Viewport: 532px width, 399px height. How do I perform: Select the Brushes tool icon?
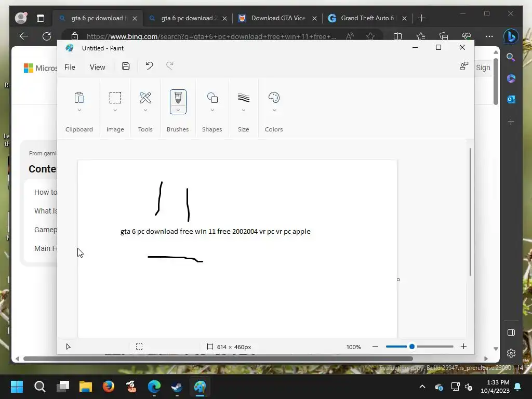coord(178,98)
